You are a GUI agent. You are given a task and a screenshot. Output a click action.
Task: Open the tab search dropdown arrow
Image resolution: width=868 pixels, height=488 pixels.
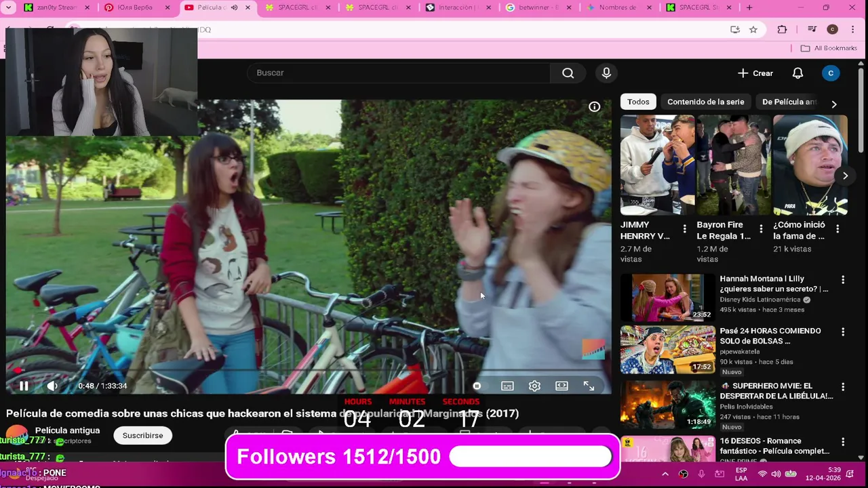pos(9,7)
